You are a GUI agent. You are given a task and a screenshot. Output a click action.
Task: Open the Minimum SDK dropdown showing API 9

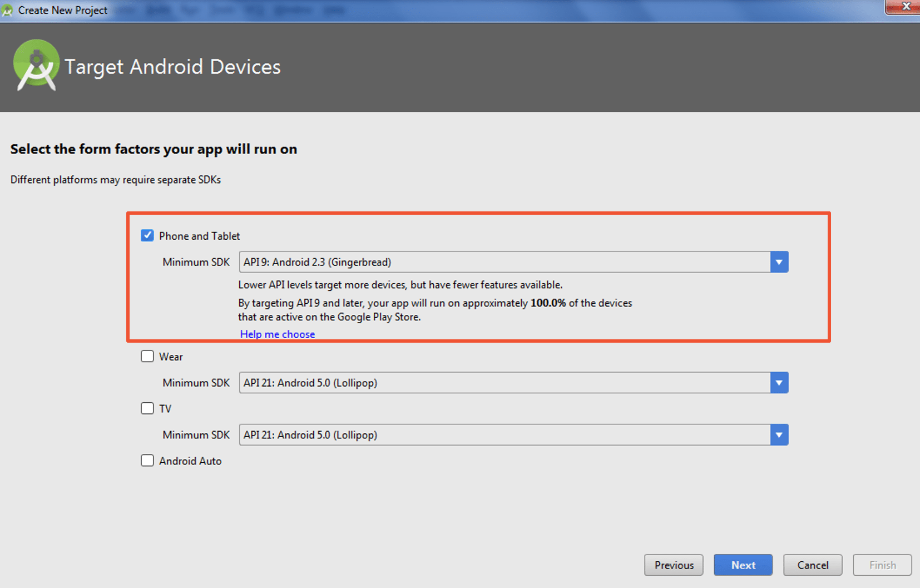(x=501, y=261)
